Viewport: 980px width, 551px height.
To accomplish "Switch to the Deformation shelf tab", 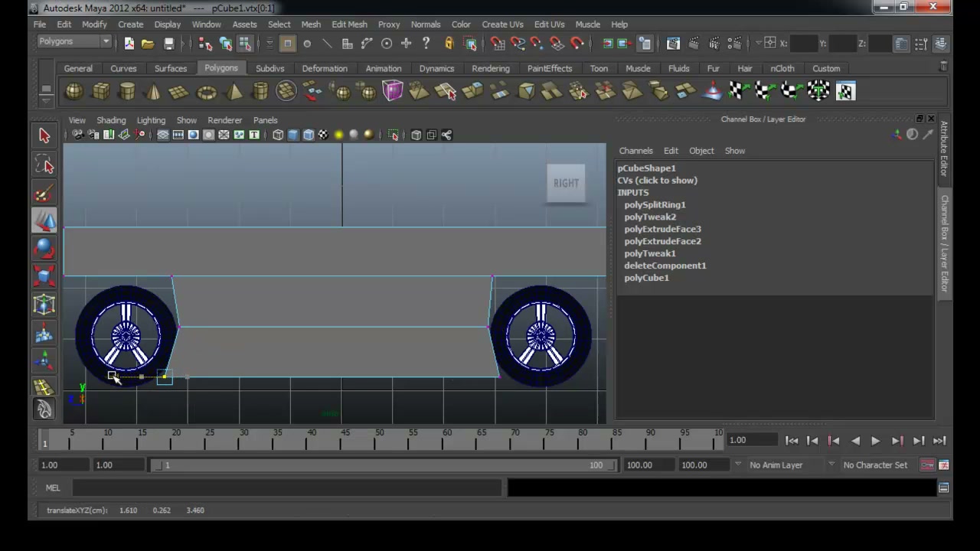I will (325, 68).
